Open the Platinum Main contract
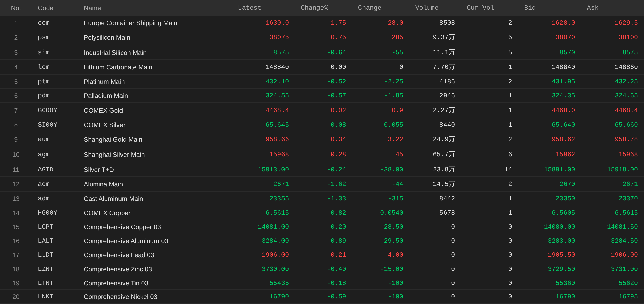 [322, 82]
